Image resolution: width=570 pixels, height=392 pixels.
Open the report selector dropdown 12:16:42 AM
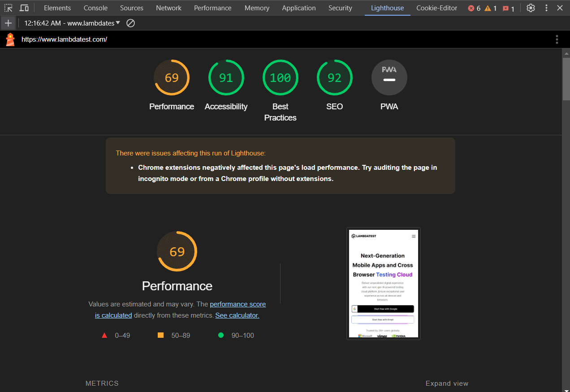point(72,23)
